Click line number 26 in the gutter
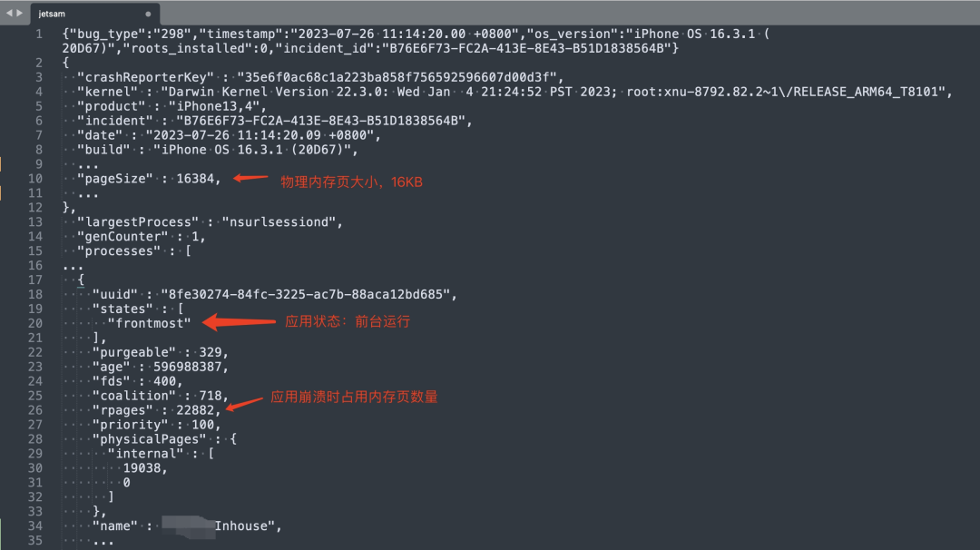 tap(35, 410)
